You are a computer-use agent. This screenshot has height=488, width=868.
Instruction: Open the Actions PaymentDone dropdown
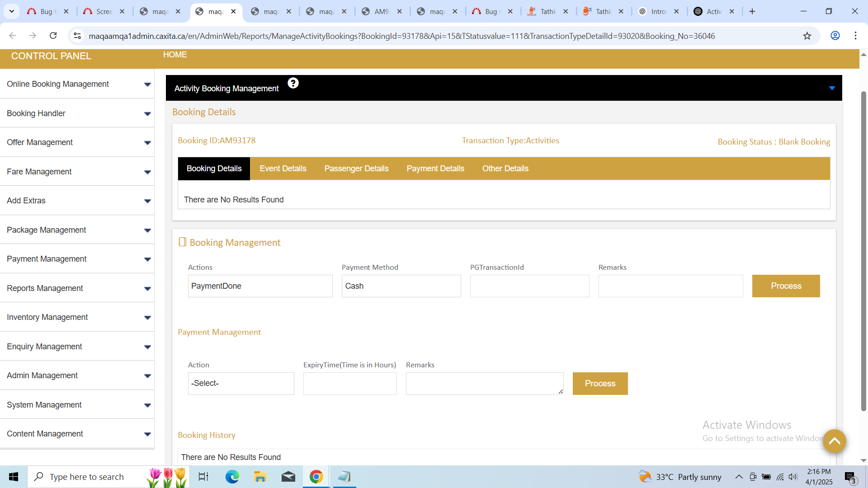260,286
